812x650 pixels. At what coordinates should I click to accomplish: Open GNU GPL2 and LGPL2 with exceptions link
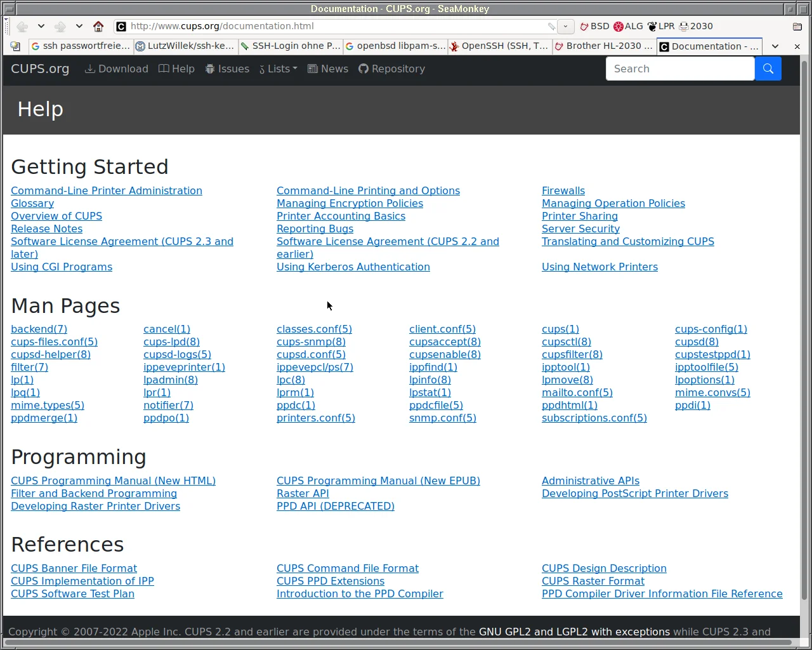point(574,632)
